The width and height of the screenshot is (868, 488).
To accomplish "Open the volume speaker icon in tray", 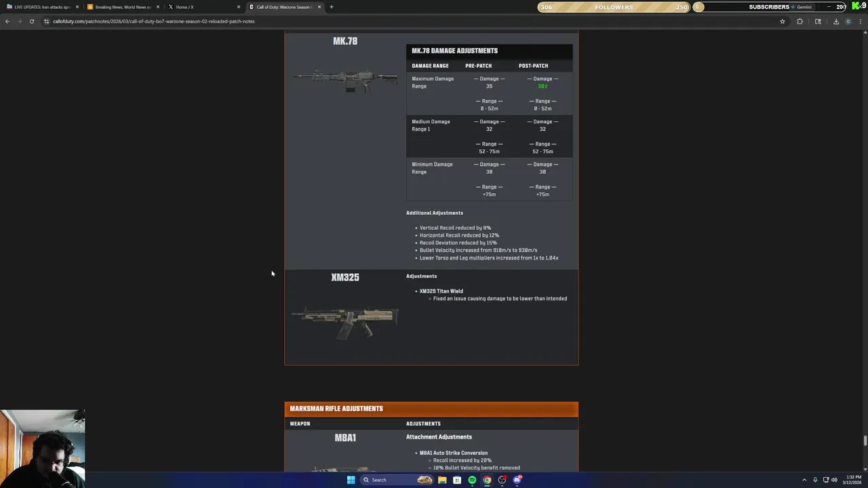I will [834, 480].
